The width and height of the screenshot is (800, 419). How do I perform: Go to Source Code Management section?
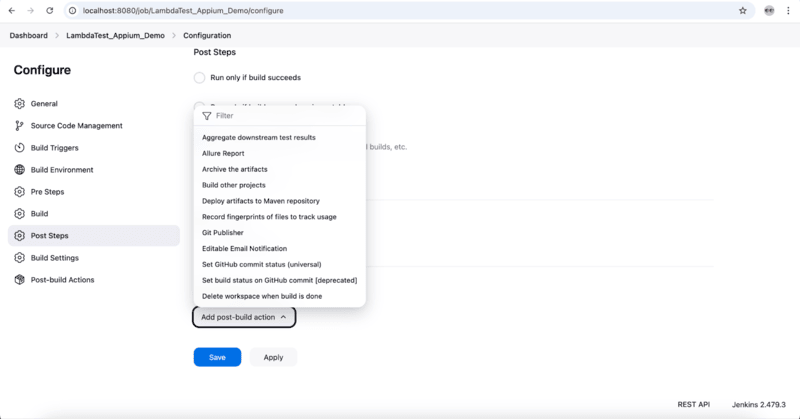pyautogui.click(x=94, y=126)
